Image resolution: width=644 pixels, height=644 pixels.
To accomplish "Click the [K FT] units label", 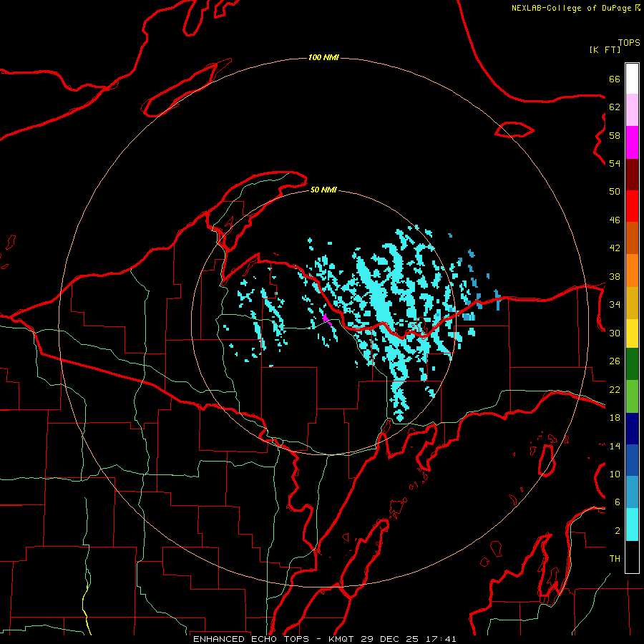I will [605, 49].
